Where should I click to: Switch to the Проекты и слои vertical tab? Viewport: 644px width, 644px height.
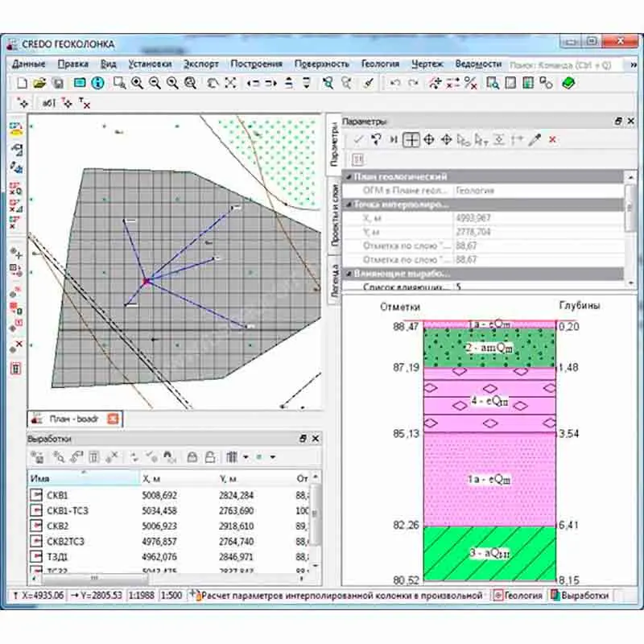[x=333, y=215]
